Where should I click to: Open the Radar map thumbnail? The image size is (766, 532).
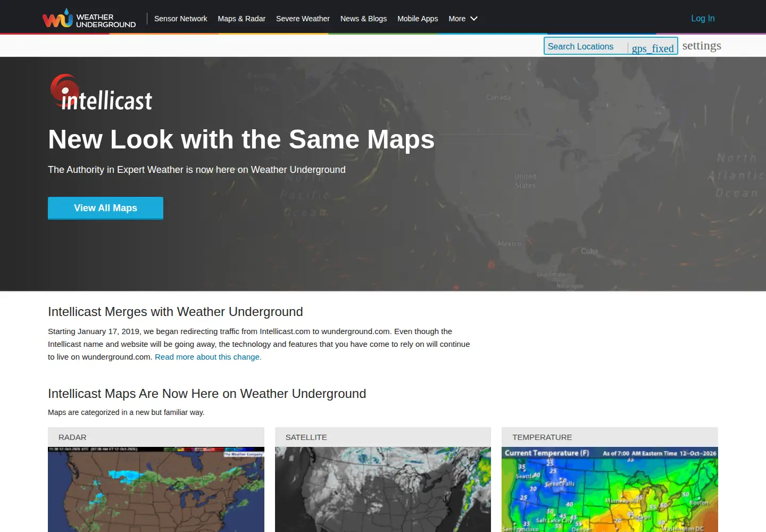(x=156, y=489)
